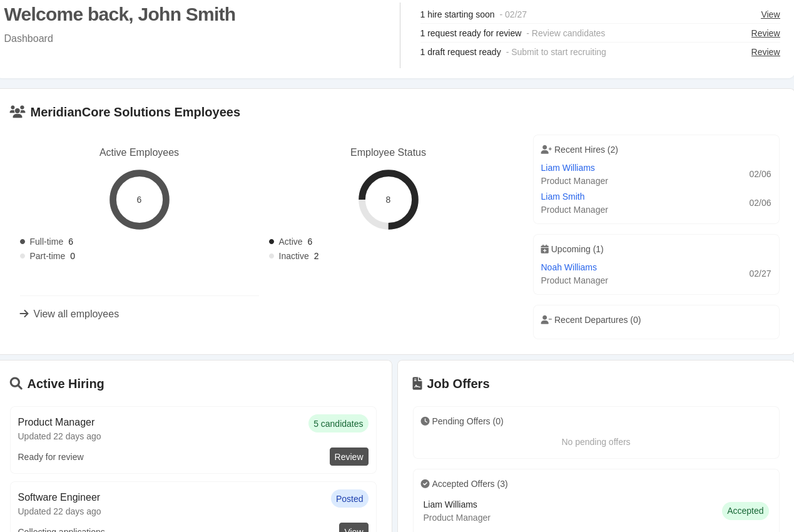Screen dimensions: 794x532
Task: Click the Recent Departures person-minus icon
Action: pyautogui.click(x=546, y=320)
